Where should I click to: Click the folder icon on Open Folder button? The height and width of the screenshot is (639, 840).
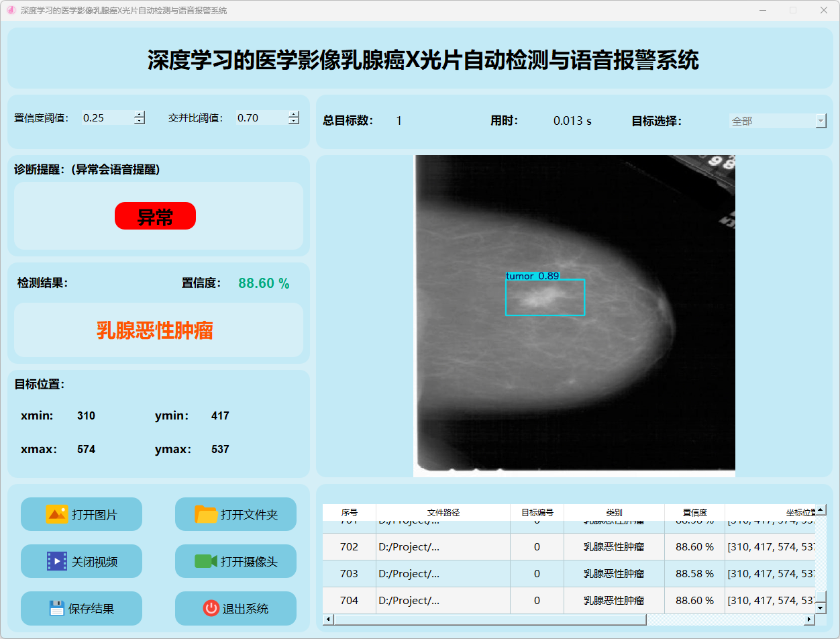[x=206, y=514]
